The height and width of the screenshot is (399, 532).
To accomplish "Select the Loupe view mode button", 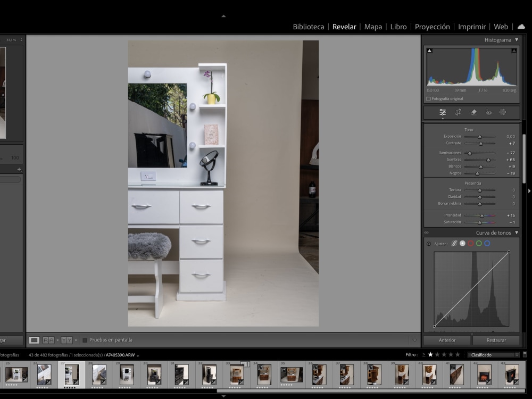I will coord(34,340).
